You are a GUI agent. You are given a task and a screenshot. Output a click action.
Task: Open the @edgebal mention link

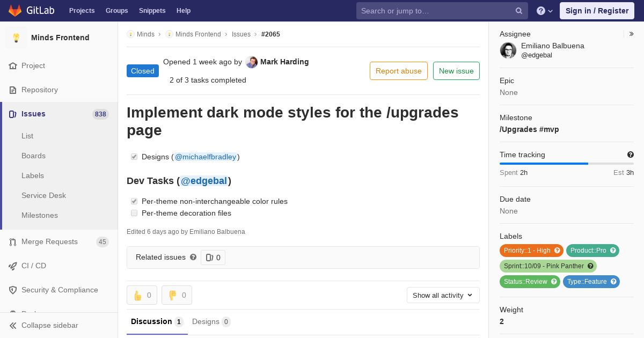point(204,181)
